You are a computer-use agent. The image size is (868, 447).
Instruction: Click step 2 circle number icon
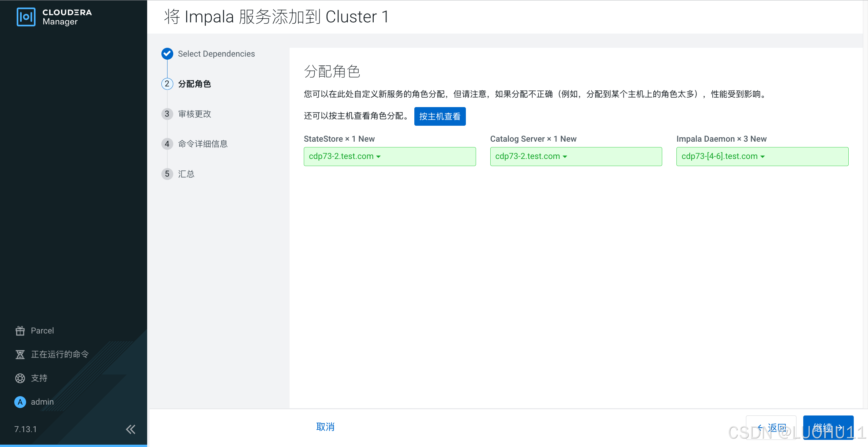pos(167,84)
